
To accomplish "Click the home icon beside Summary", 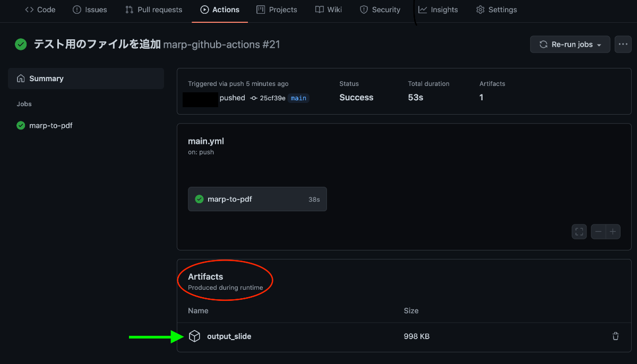I will (x=21, y=79).
